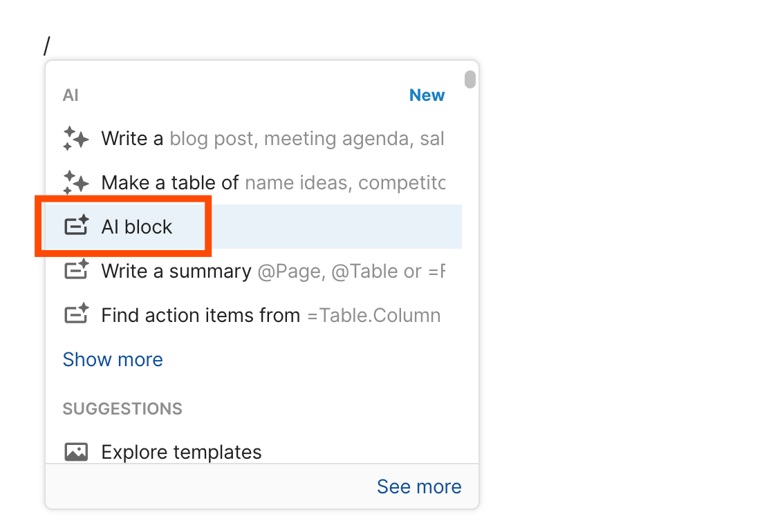This screenshot has width=780, height=532.
Task: Click the sparkle icon beside "Make a table of"
Action: coord(75,183)
